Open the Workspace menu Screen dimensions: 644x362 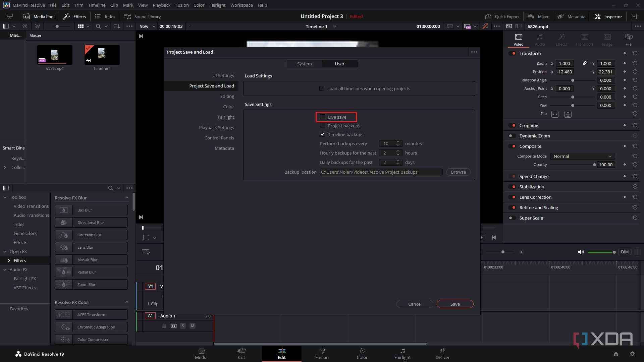pos(241,5)
